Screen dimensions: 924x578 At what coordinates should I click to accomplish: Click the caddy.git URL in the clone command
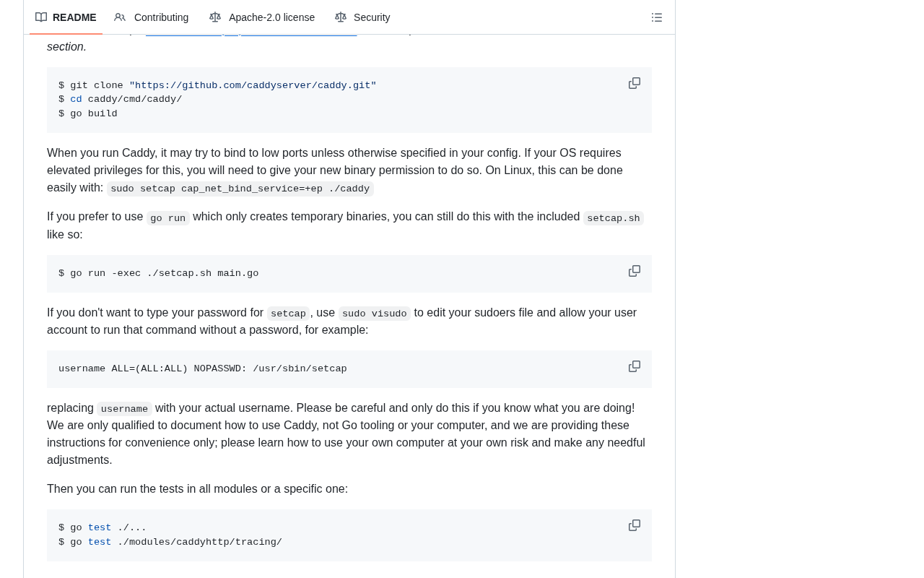pyautogui.click(x=253, y=85)
